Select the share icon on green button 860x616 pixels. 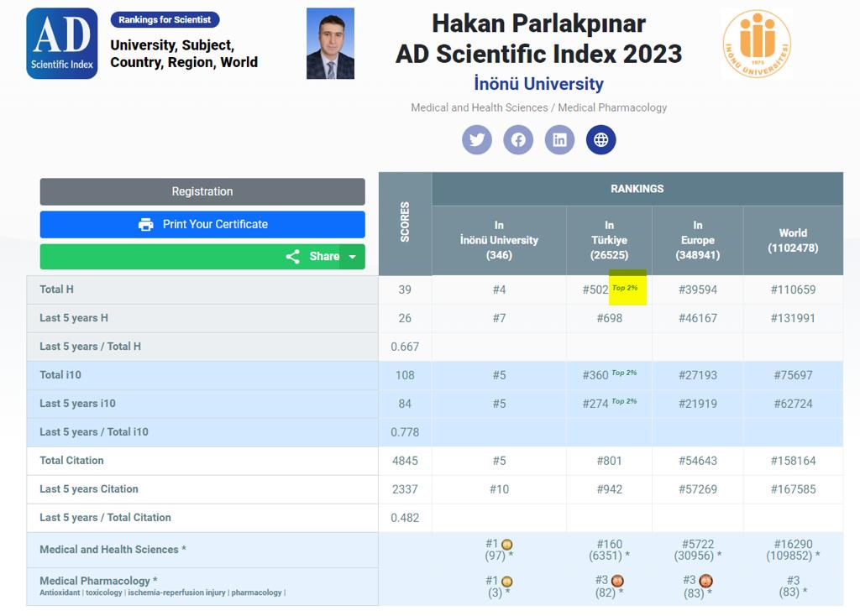tap(293, 257)
